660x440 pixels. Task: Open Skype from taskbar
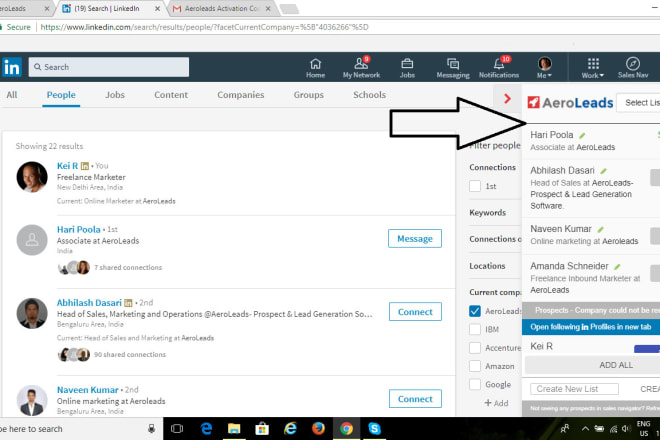pyautogui.click(x=374, y=429)
